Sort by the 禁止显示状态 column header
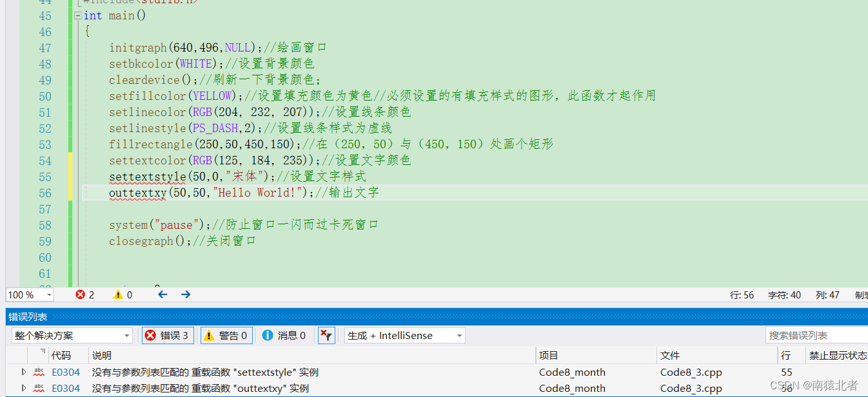Screen dimensions: 868x397 coord(838,355)
